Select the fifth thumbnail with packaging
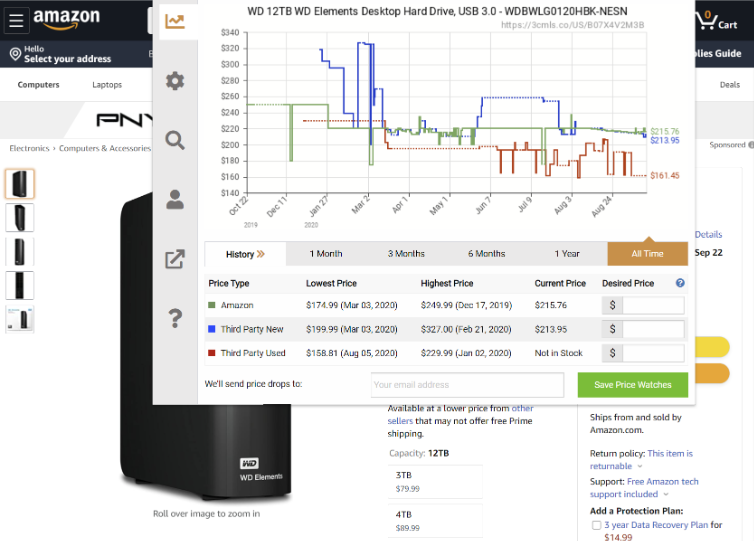The height and width of the screenshot is (541, 754). [x=20, y=319]
